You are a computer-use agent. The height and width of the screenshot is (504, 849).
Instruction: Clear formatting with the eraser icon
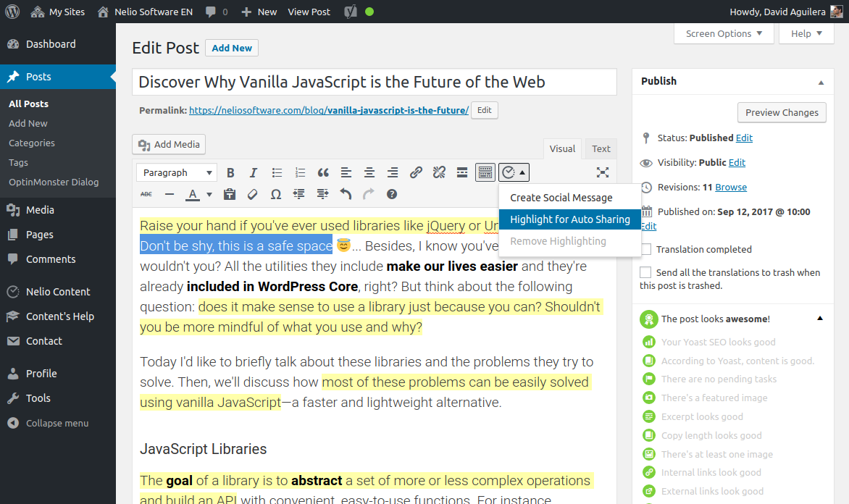coord(252,194)
